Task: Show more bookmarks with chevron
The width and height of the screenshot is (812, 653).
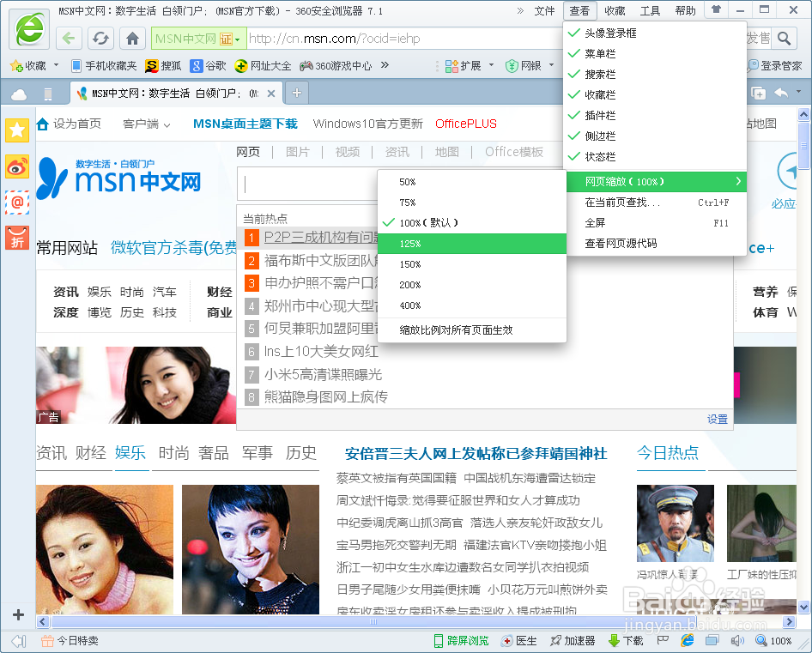Action: [385, 64]
